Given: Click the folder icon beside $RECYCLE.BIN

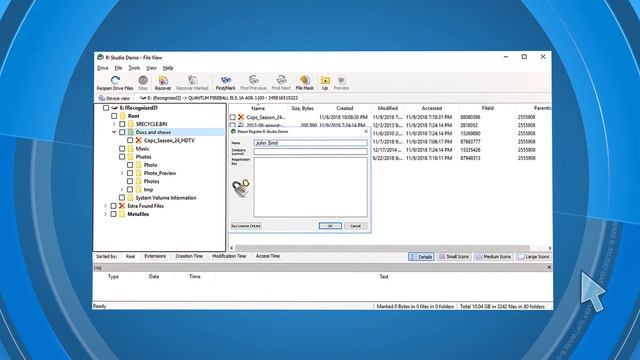Looking at the screenshot, I should 131,124.
